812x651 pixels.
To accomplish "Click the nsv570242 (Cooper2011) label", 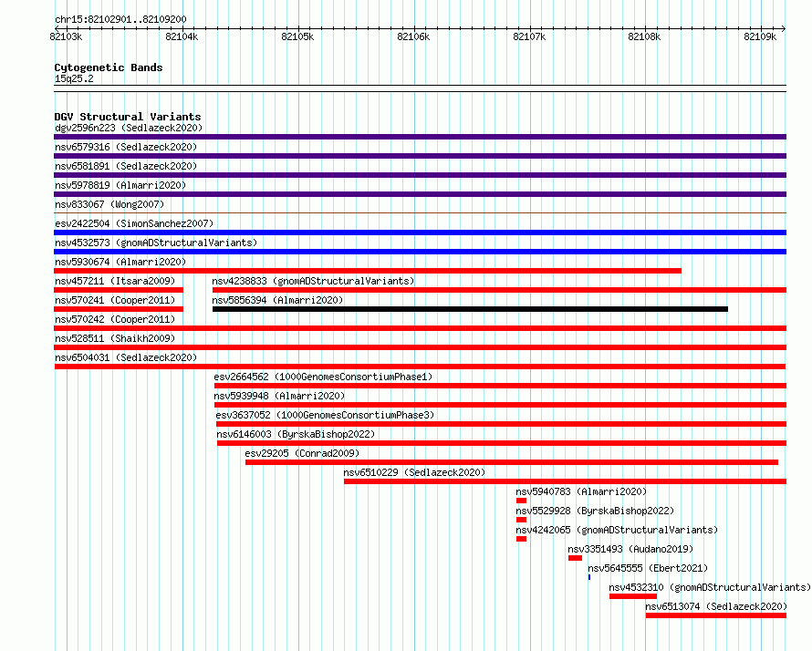I will [x=115, y=319].
